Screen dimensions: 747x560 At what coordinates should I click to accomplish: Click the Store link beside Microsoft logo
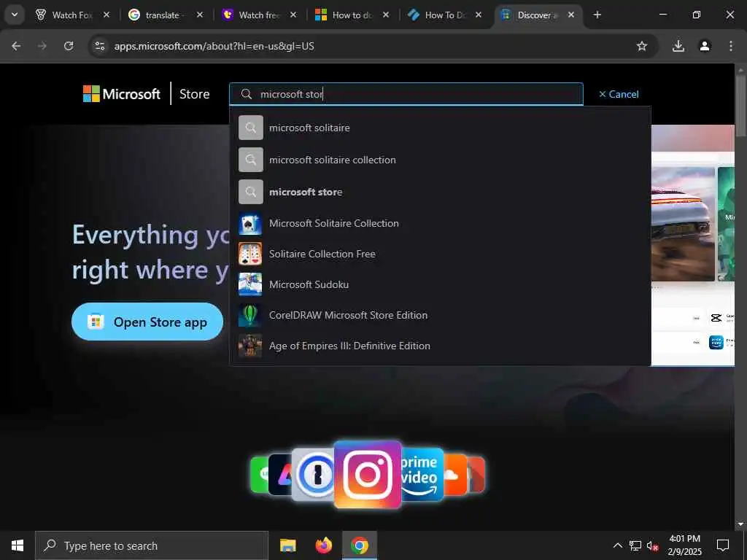pyautogui.click(x=194, y=94)
